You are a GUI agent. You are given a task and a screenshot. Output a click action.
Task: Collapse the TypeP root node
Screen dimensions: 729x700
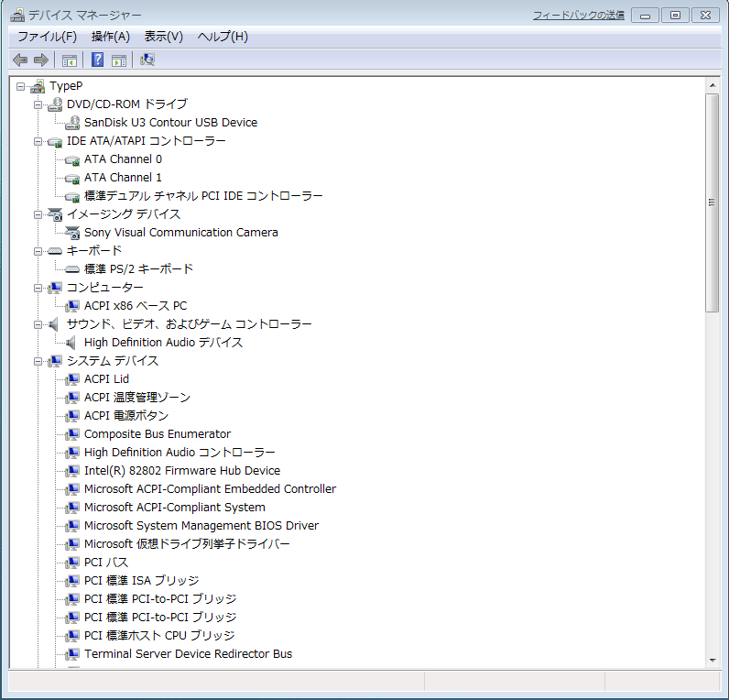20,86
